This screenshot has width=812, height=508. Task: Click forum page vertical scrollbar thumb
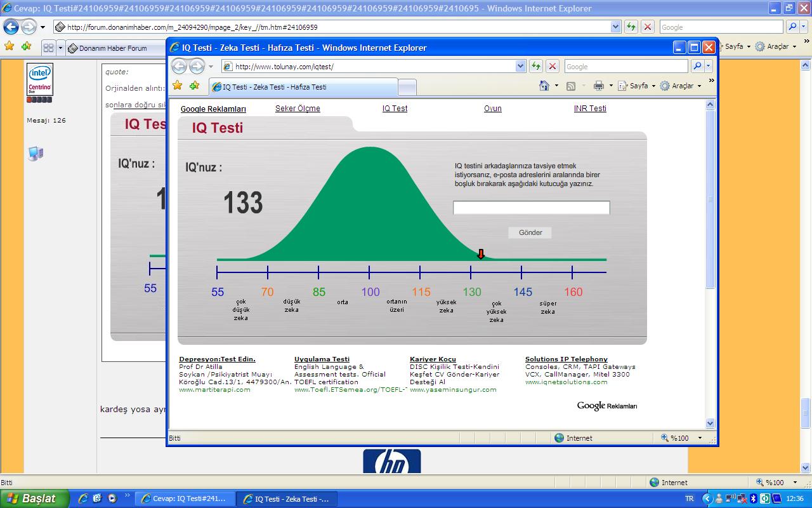click(x=806, y=413)
